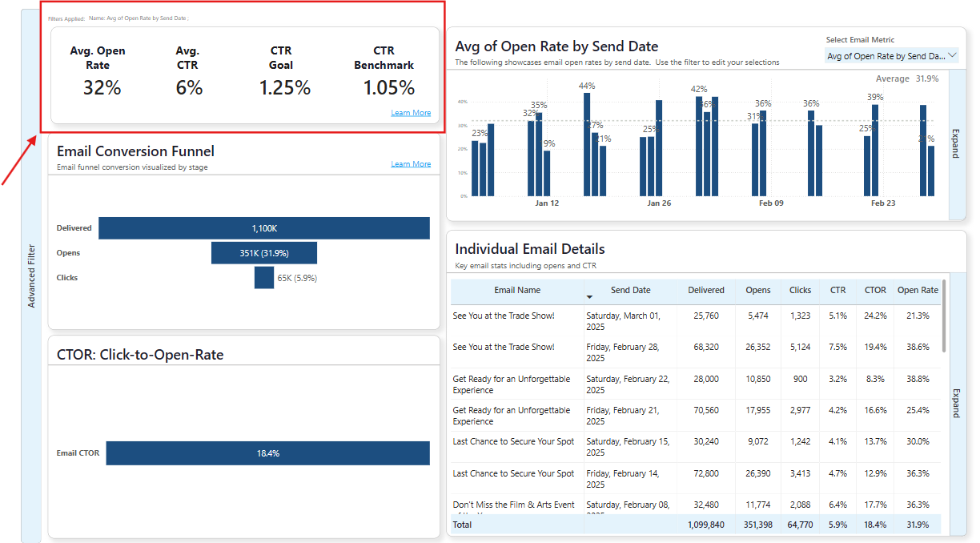Select the Clicks funnel bar
This screenshot has width=980, height=543.
(264, 278)
